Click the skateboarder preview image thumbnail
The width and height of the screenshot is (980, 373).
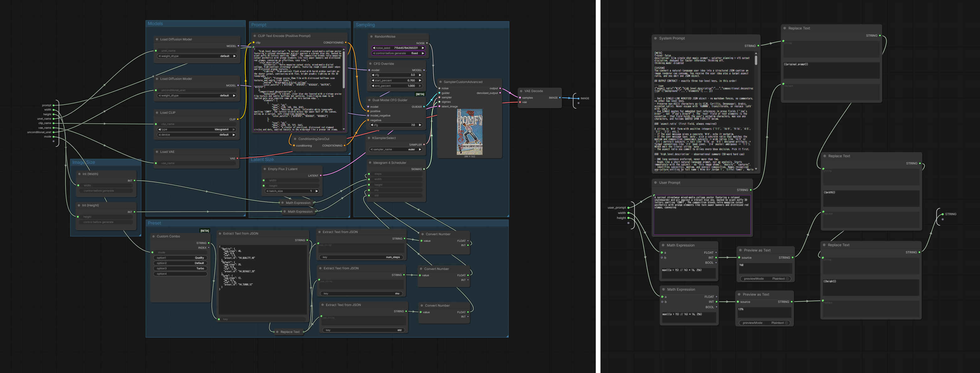point(469,132)
